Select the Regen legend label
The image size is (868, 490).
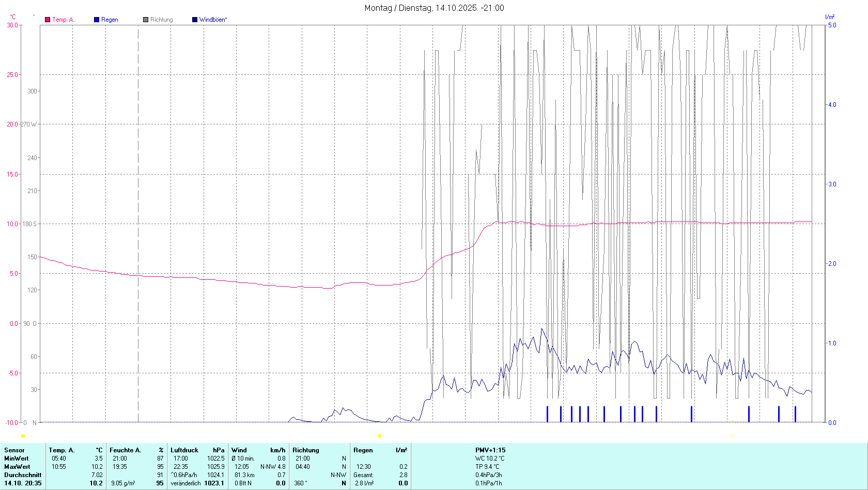point(110,20)
